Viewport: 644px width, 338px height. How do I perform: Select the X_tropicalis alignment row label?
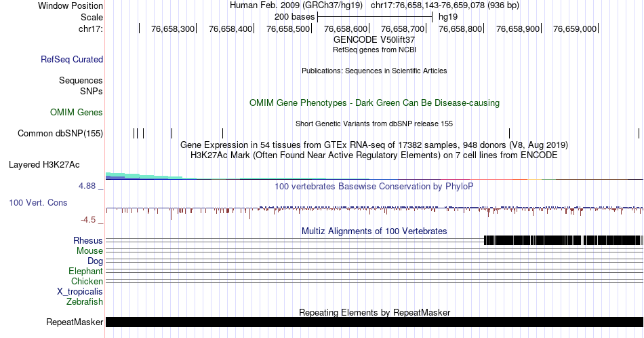[x=80, y=292]
